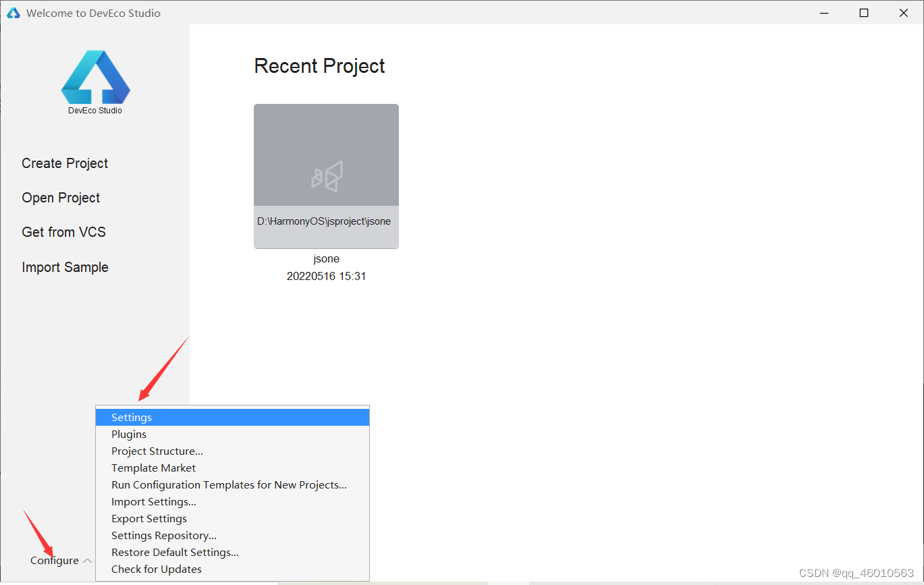Close the Welcome to DevEco Studio window
Image resolution: width=924 pixels, height=585 pixels.
904,13
